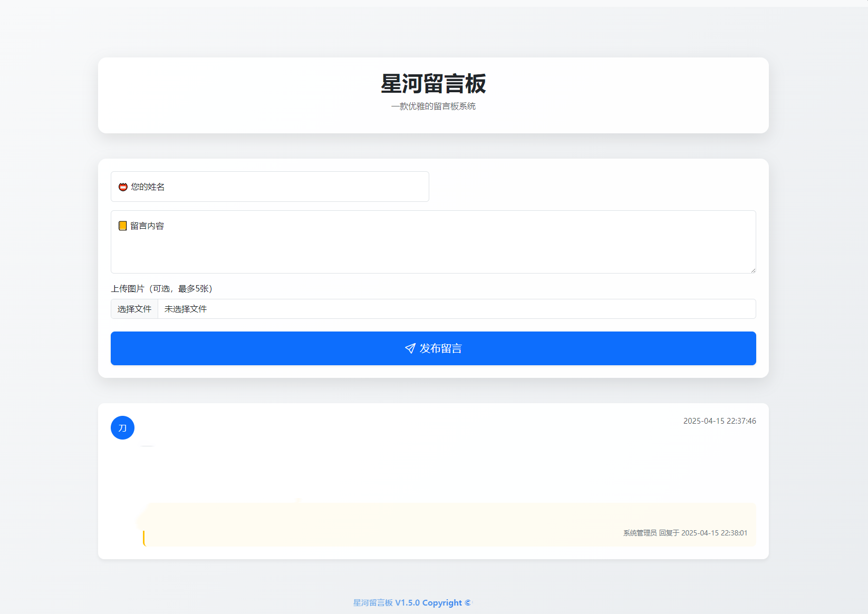Viewport: 868px width, 614px height.
Task: Click the paper plane icon on the submit button
Action: [410, 348]
